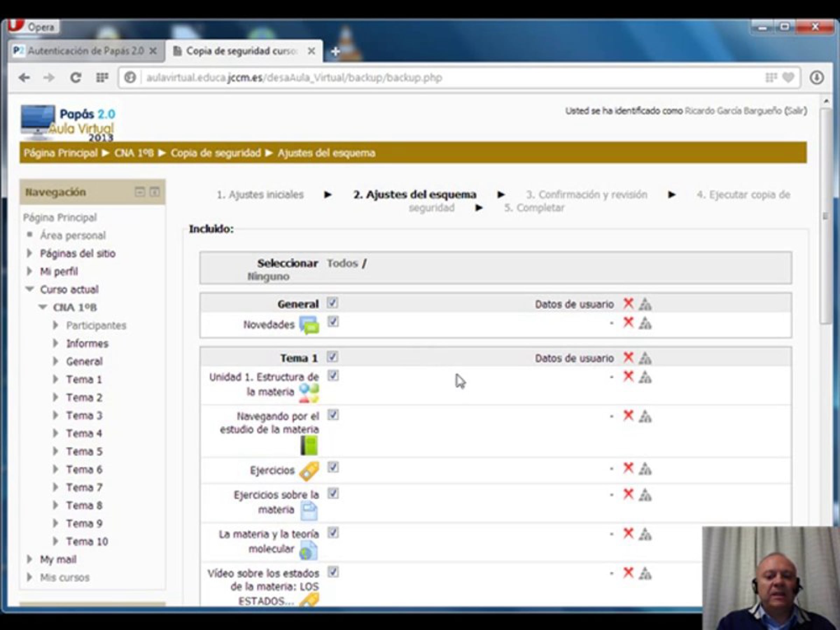
Task: Open Ricardo García Bargueño profile link
Action: pos(733,111)
